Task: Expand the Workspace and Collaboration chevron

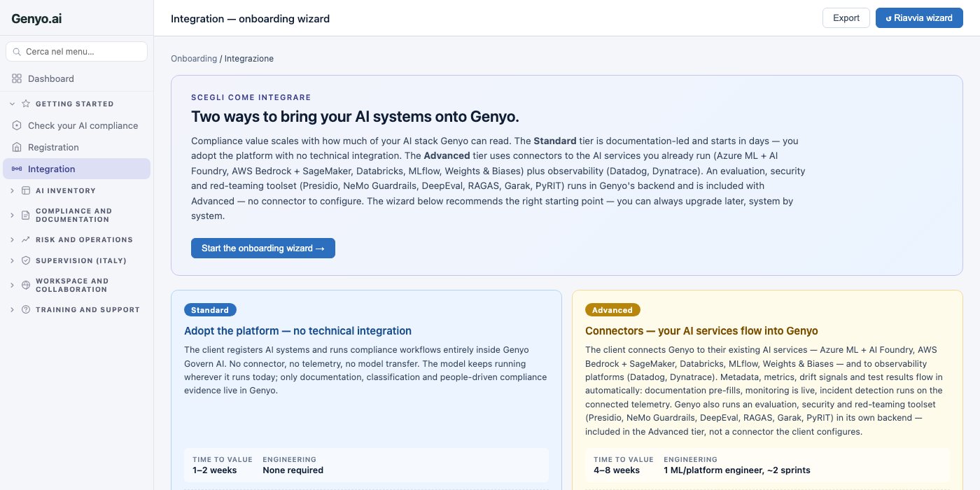Action: tap(12, 285)
